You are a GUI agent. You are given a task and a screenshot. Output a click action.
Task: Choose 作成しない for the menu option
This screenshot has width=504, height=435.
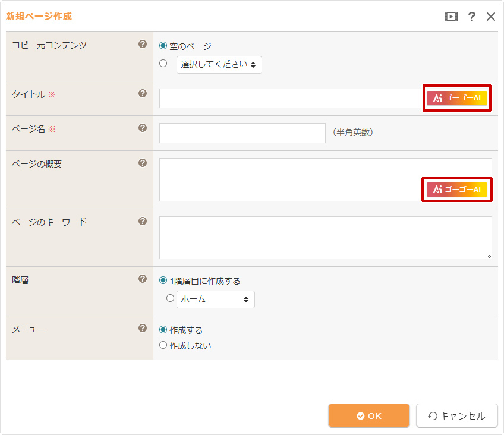[163, 345]
